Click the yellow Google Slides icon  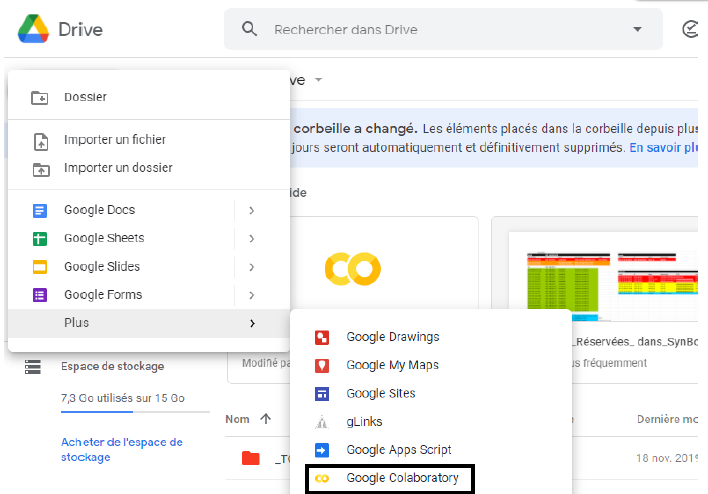(40, 267)
